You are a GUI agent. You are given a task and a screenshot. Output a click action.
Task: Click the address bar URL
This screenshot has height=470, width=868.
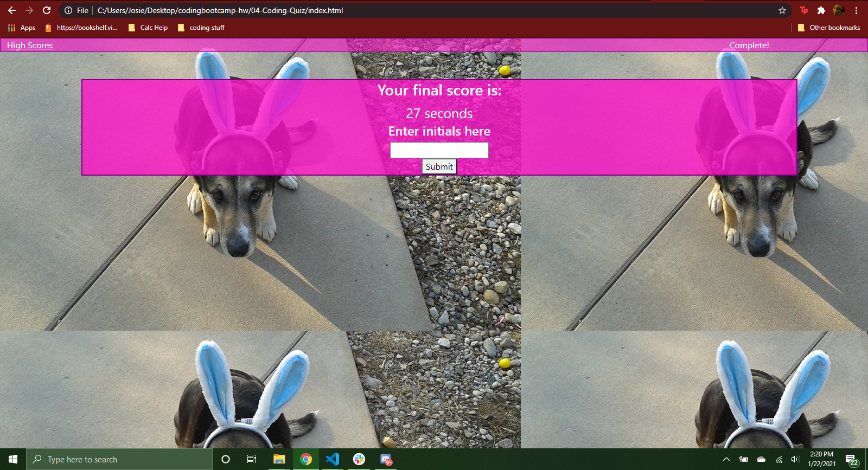point(220,10)
